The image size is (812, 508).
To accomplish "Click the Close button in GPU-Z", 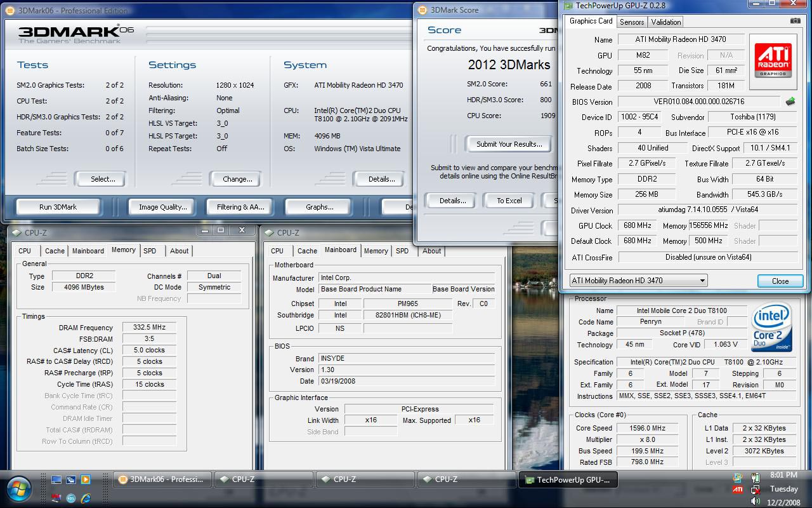I will 780,281.
